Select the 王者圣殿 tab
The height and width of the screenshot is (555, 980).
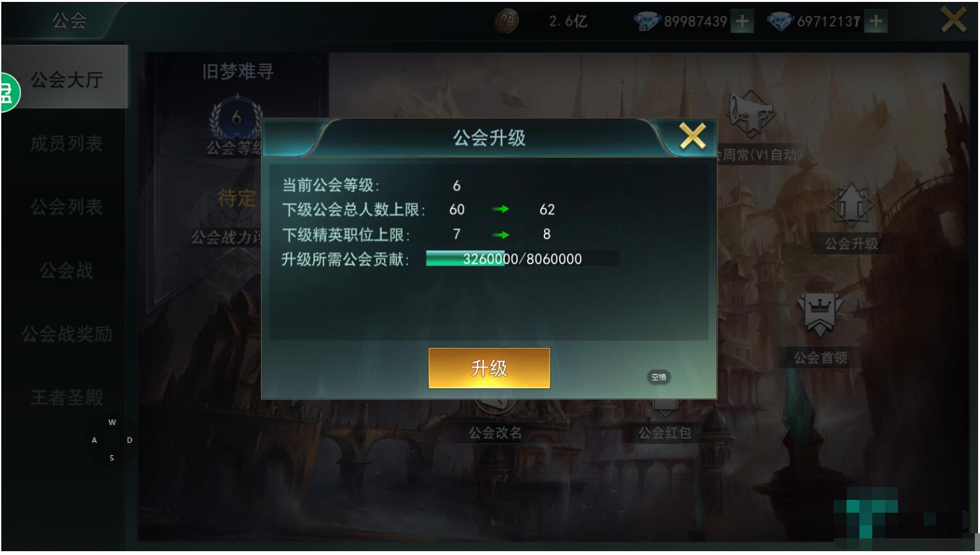66,397
